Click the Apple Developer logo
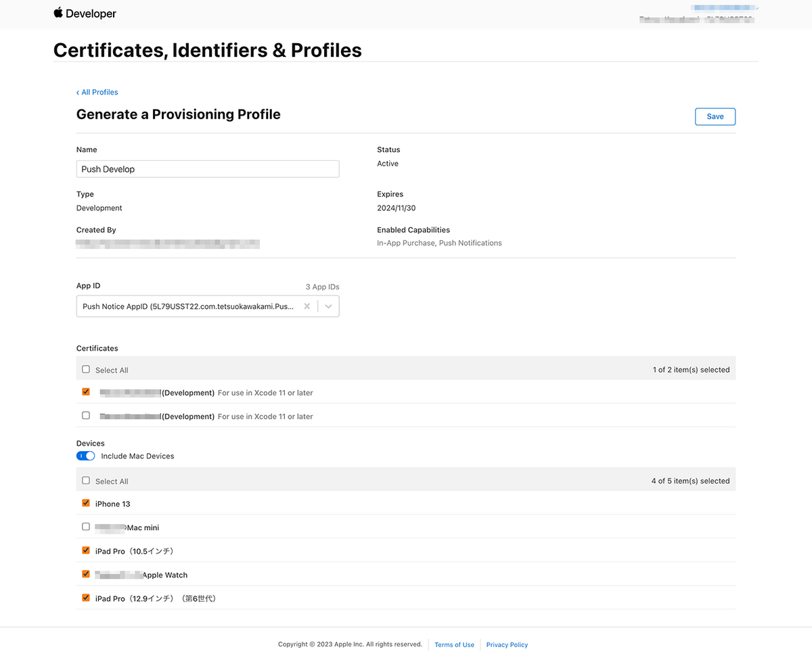Viewport: 812px width, 662px height. click(85, 14)
